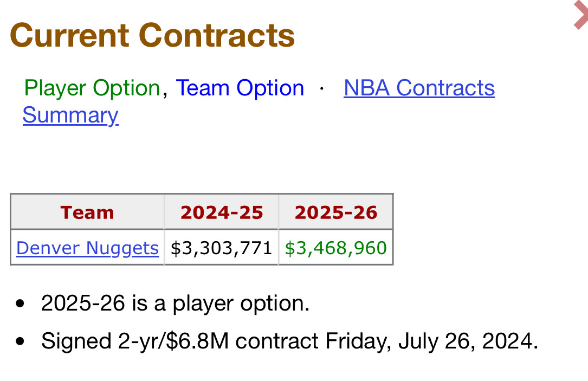The height and width of the screenshot is (381, 588).
Task: Click the green Player Option legend label
Action: 92,88
